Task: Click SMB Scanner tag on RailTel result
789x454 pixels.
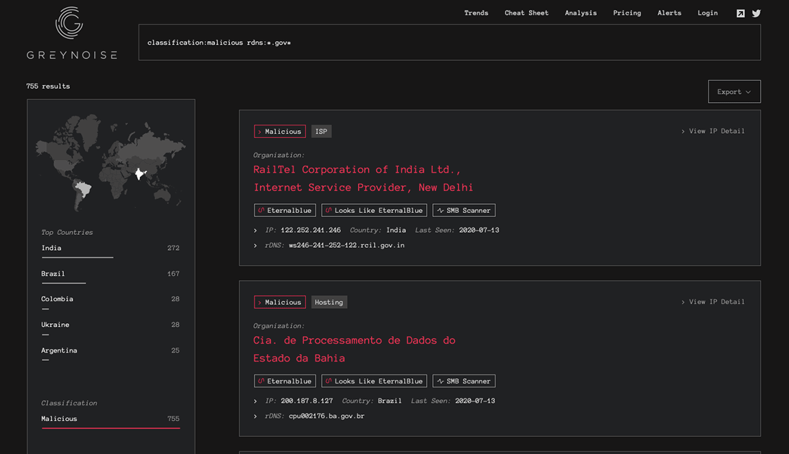Action: [464, 210]
